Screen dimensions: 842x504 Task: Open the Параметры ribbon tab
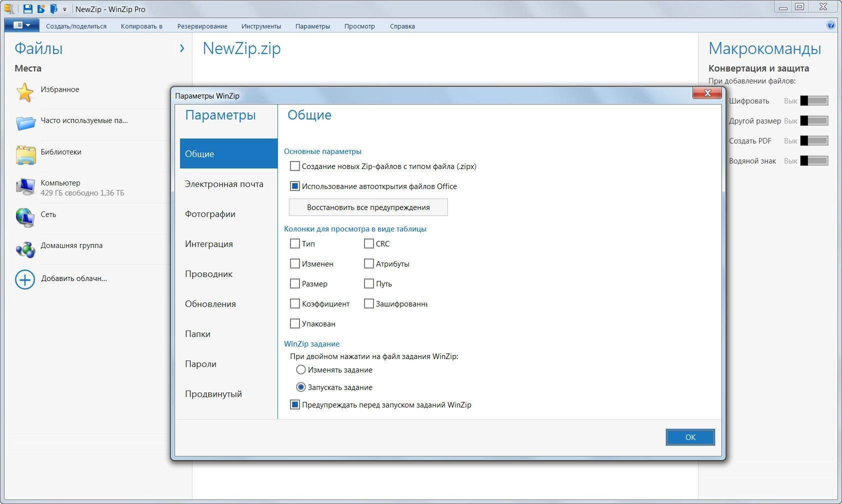click(312, 26)
